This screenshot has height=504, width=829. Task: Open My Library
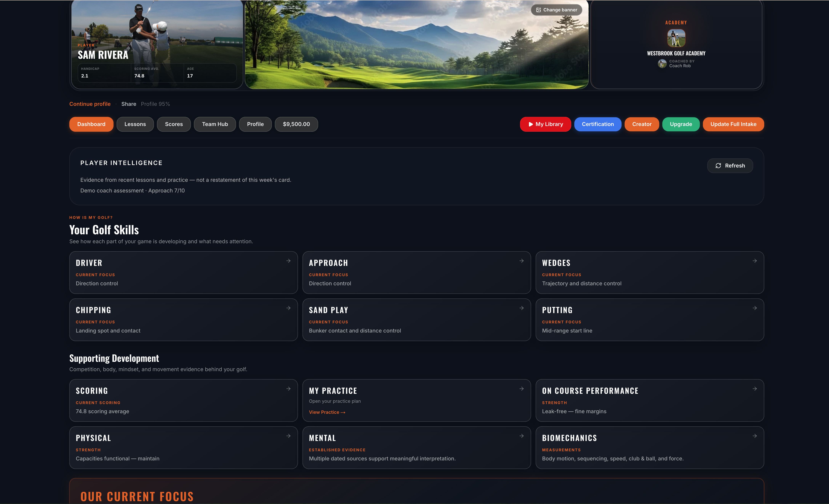click(x=545, y=124)
